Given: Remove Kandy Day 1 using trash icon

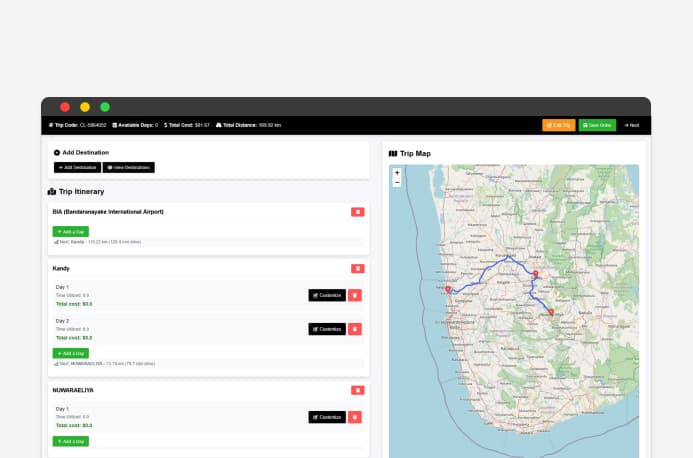Looking at the screenshot, I should click(x=354, y=295).
